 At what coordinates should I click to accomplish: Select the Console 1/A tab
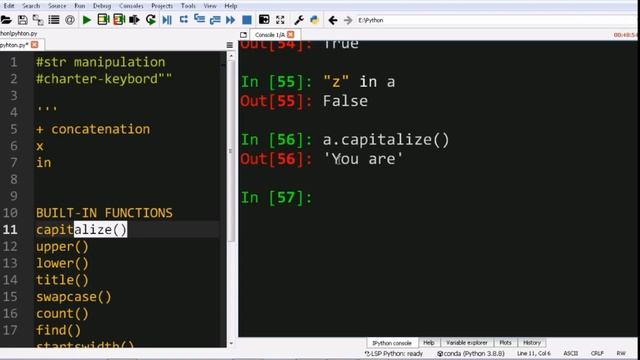pyautogui.click(x=270, y=35)
